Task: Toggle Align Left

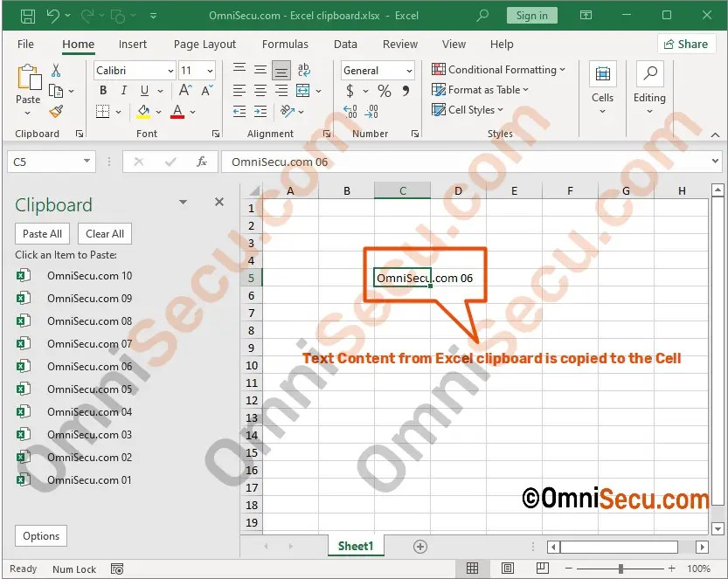Action: click(239, 91)
